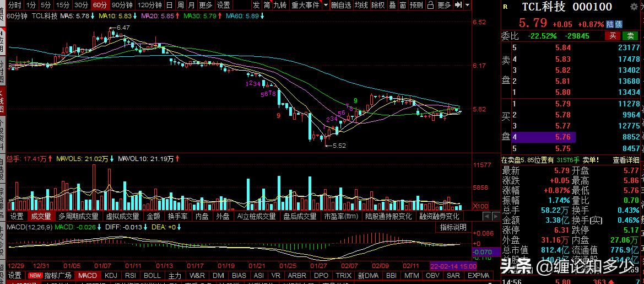The image size is (644, 284).
Task: Click the 简 toolbar button
Action: (267, 6)
